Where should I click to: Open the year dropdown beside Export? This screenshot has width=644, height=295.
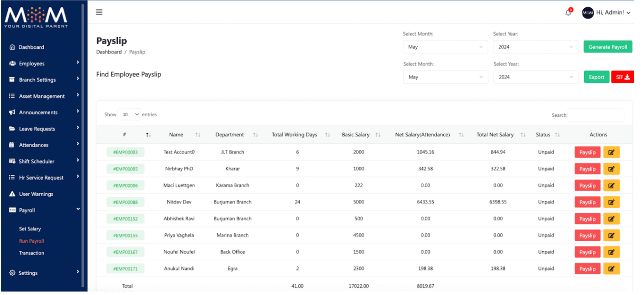(536, 77)
